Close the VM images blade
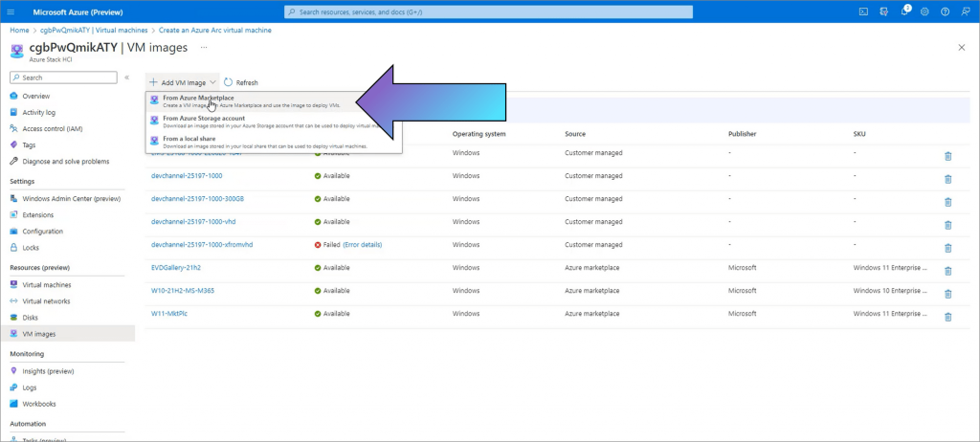 tap(961, 48)
